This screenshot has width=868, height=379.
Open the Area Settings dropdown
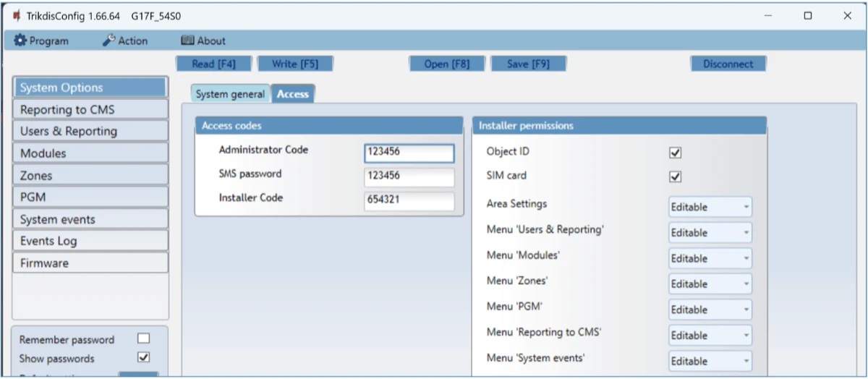click(710, 207)
